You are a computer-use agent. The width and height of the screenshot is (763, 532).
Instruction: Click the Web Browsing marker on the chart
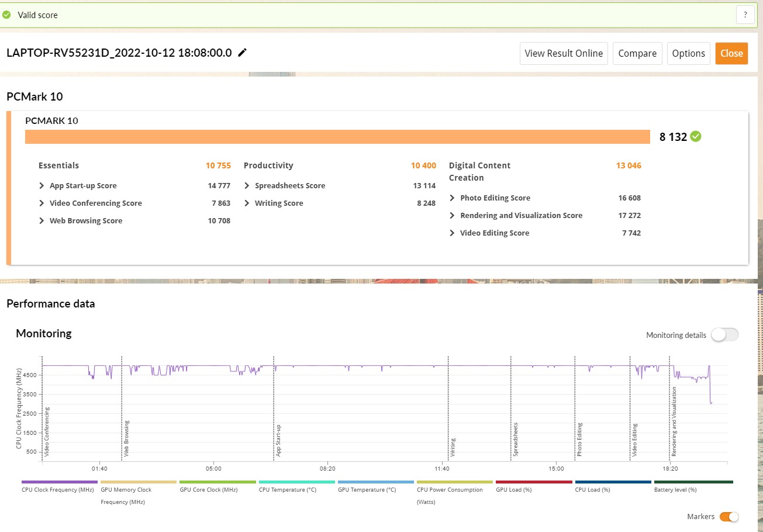tap(126, 437)
